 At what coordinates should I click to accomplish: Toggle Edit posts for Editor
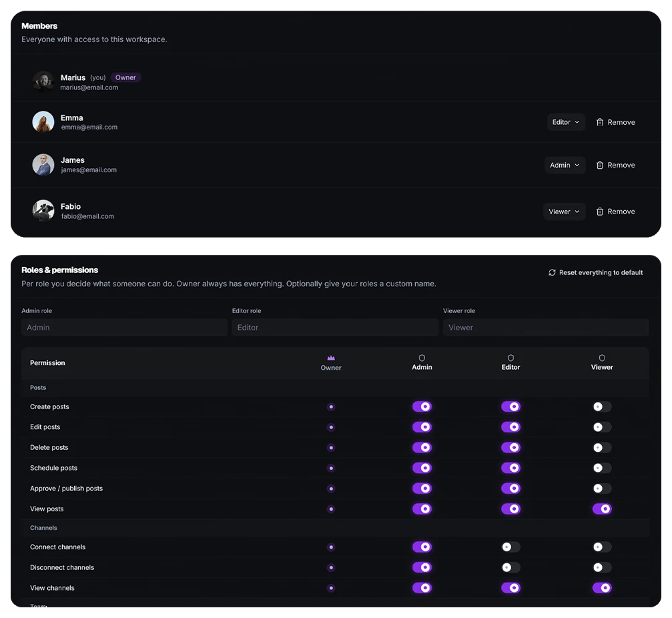[511, 427]
